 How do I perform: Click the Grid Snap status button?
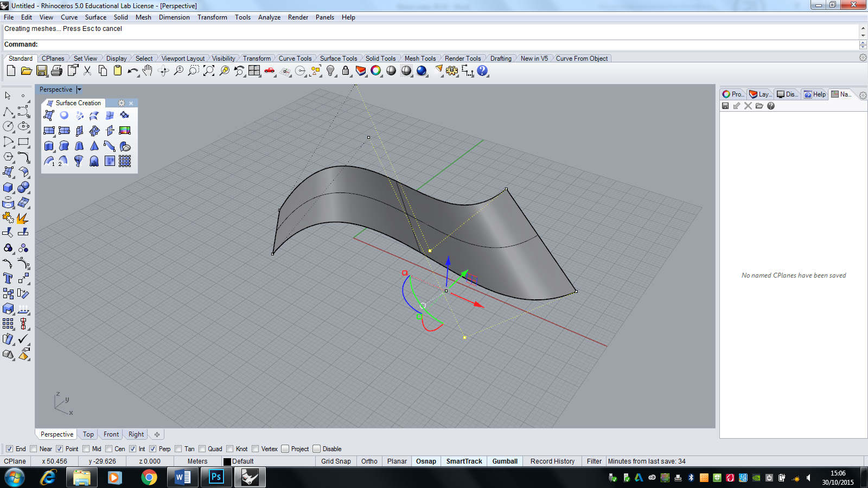pyautogui.click(x=335, y=461)
